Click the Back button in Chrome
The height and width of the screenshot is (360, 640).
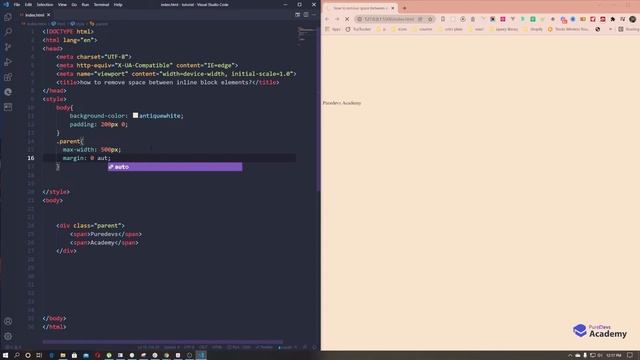point(327,19)
